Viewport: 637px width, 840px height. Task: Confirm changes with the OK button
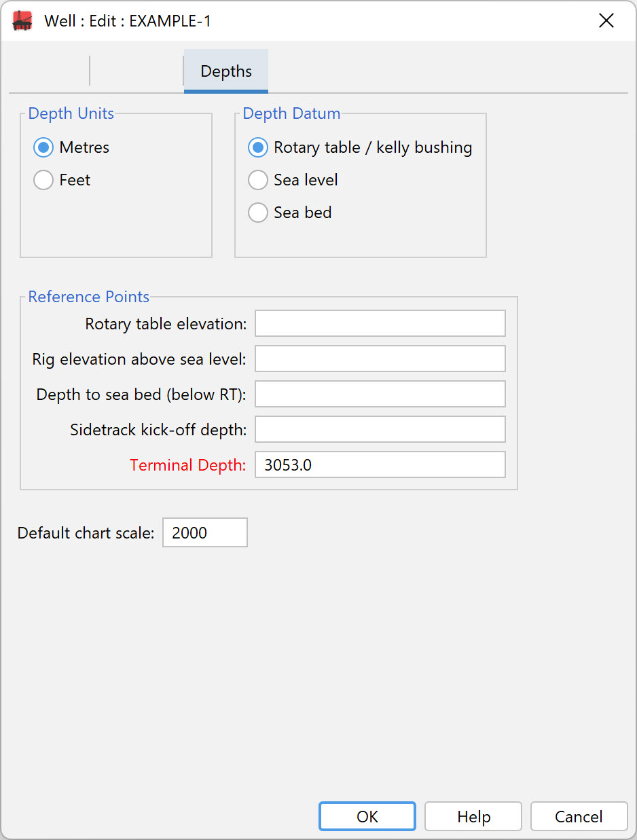(367, 816)
